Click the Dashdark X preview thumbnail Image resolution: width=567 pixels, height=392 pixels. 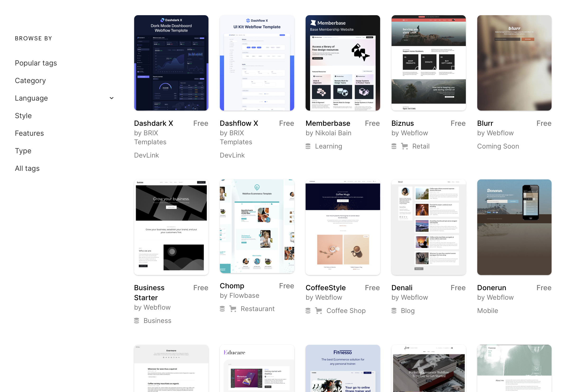point(171,63)
